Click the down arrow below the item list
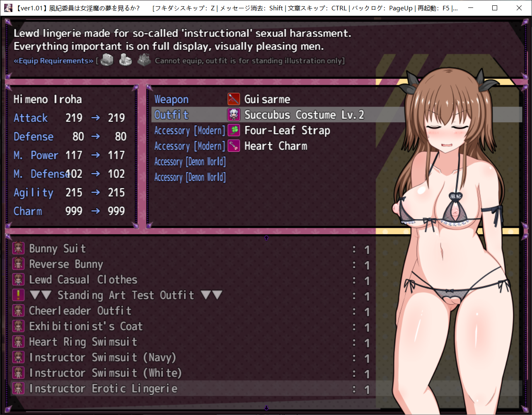The height and width of the screenshot is (415, 532). click(266, 408)
